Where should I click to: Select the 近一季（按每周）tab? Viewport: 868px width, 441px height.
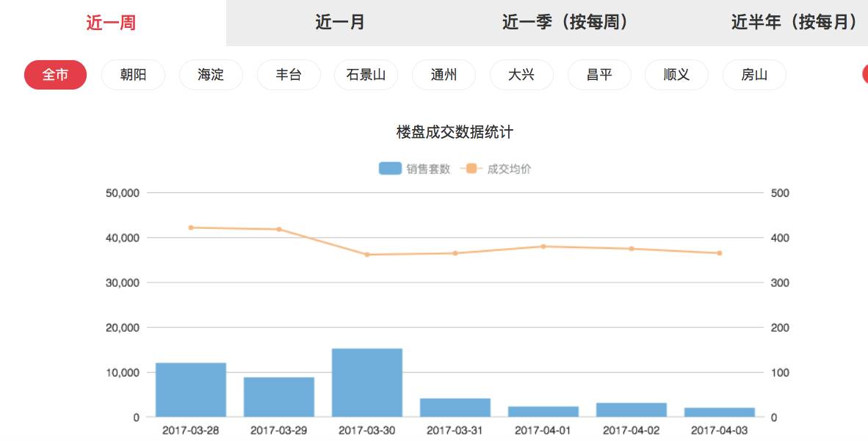565,23
